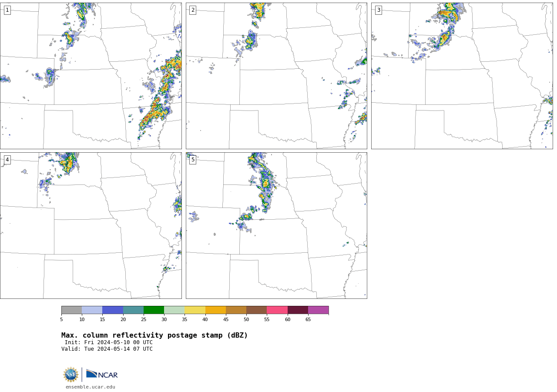The image size is (557, 392).
Task: Click the brown 50-55 dBZ swatch
Action: click(x=256, y=310)
